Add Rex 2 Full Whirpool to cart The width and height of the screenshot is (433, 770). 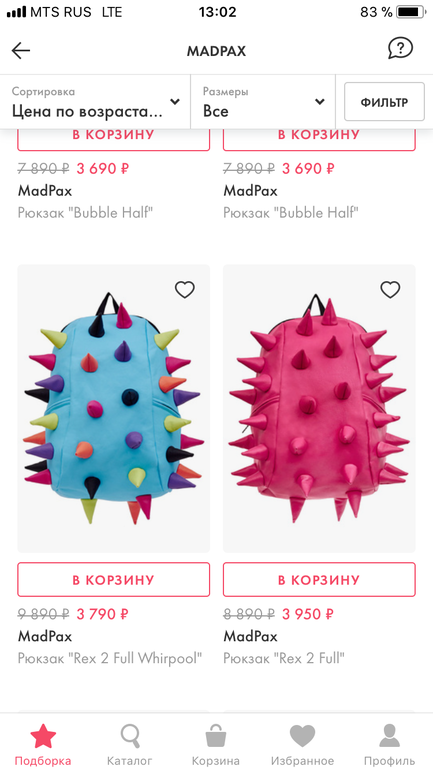coord(113,579)
